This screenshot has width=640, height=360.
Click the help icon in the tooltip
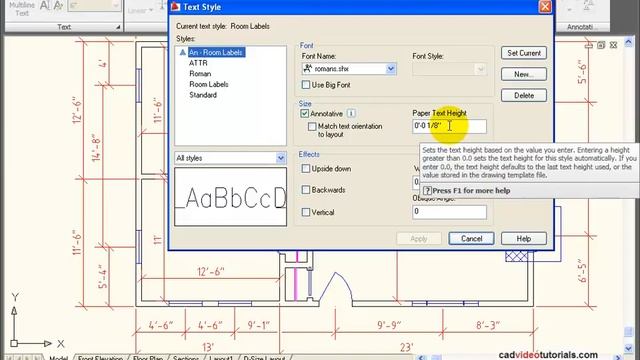427,191
